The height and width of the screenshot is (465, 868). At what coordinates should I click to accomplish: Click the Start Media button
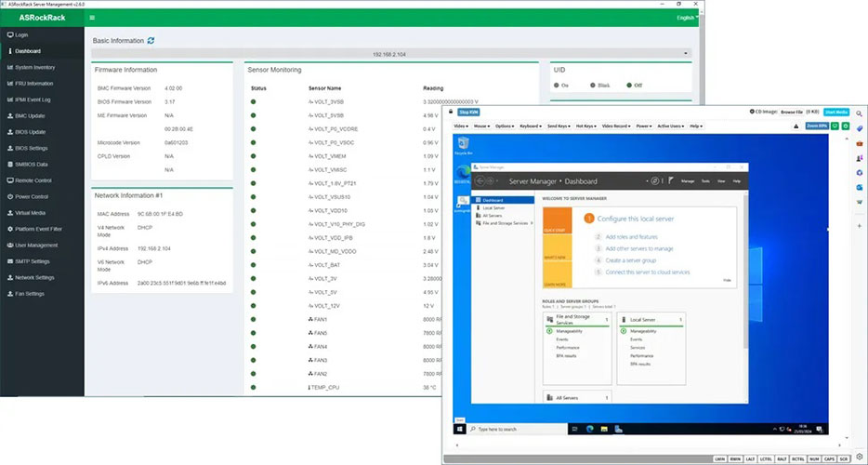point(836,112)
